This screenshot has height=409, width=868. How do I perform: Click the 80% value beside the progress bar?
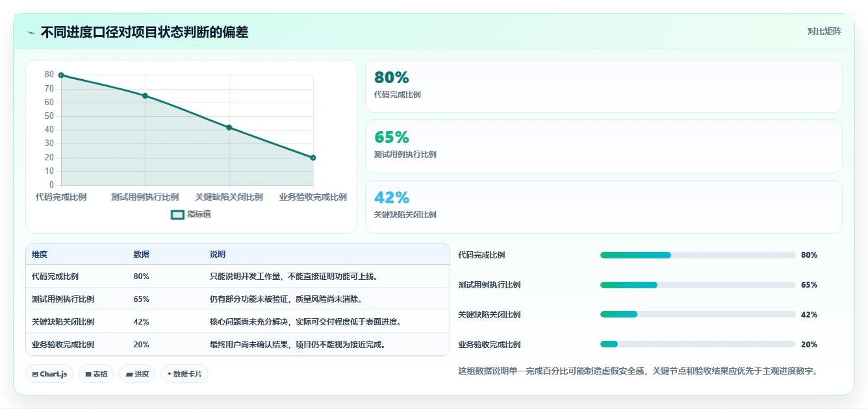[809, 255]
